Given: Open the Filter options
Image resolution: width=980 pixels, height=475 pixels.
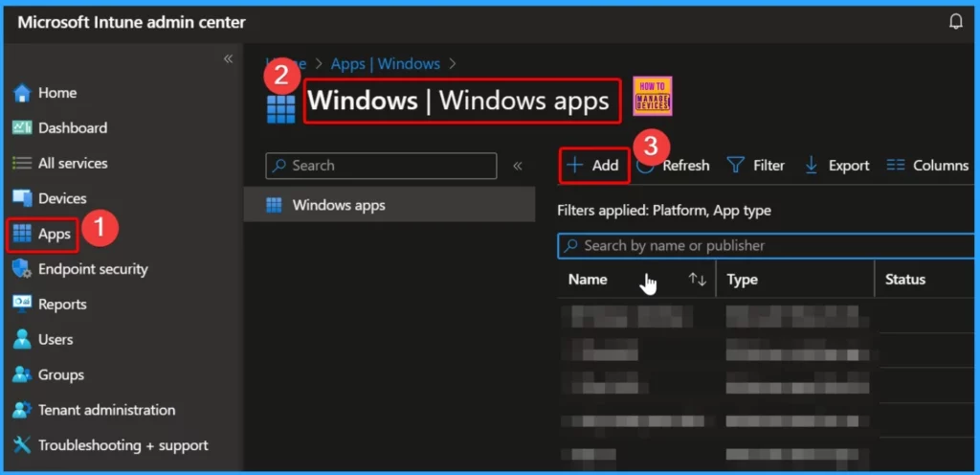Looking at the screenshot, I should [756, 166].
